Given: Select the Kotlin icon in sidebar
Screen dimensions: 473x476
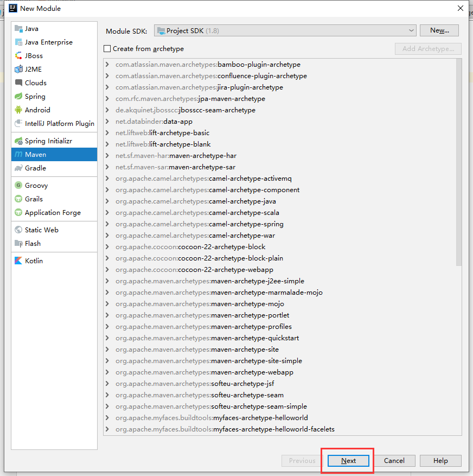Looking at the screenshot, I should click(x=19, y=261).
